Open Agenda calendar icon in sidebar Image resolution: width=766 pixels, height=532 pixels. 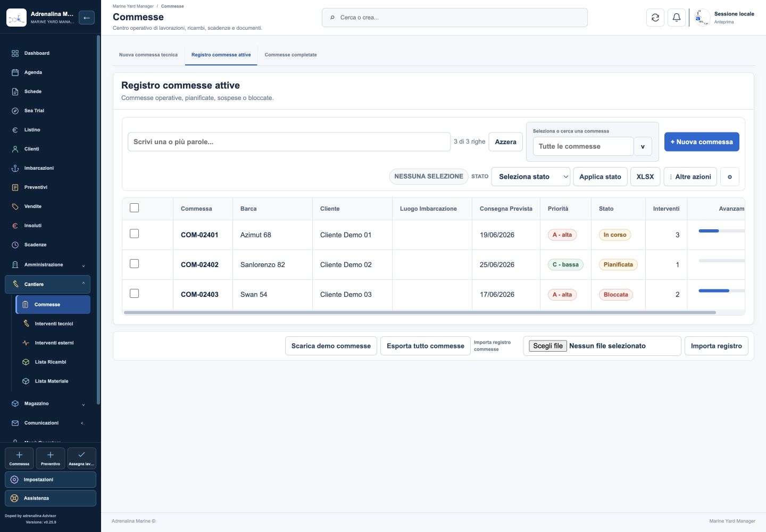point(15,72)
